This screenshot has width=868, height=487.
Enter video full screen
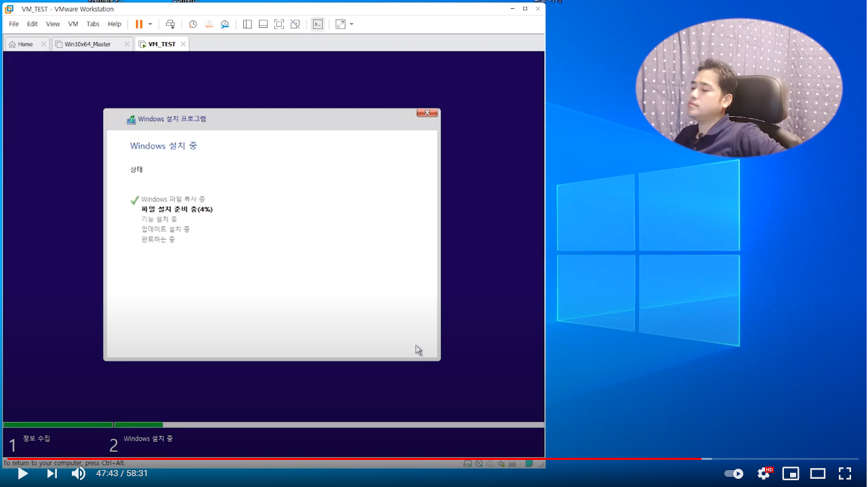tap(845, 473)
